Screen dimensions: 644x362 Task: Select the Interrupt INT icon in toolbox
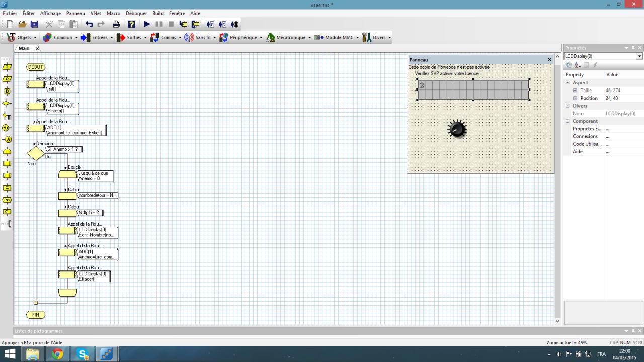pos(7,200)
